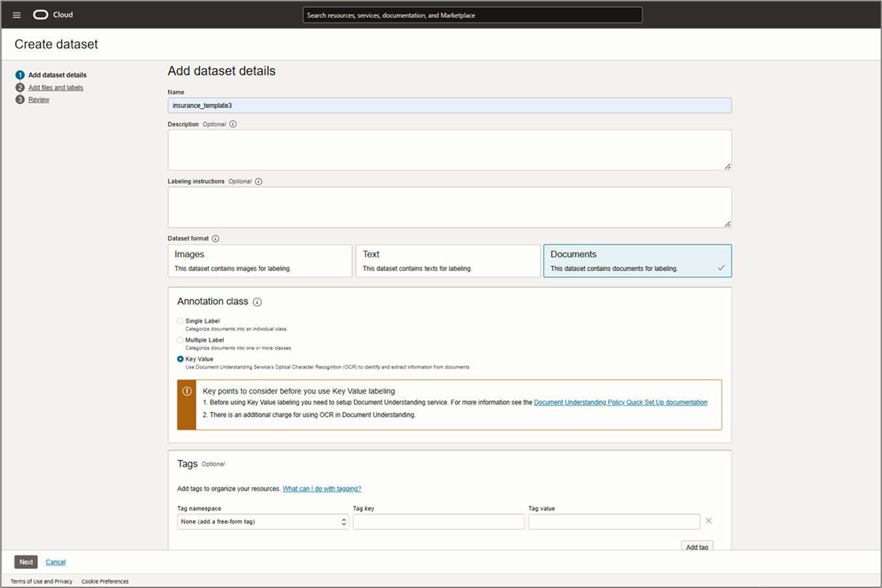Click inside the Name input field
The width and height of the screenshot is (882, 588).
point(449,105)
